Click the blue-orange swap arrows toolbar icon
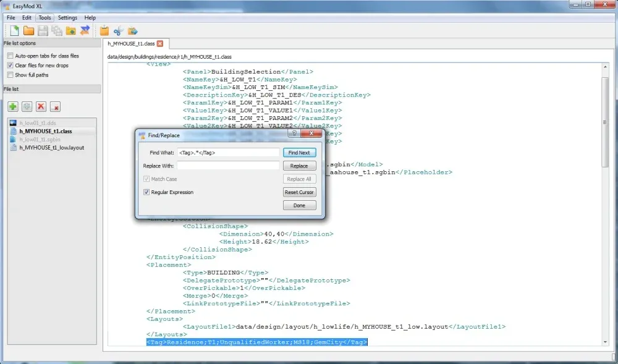The width and height of the screenshot is (618, 364). pos(85,30)
